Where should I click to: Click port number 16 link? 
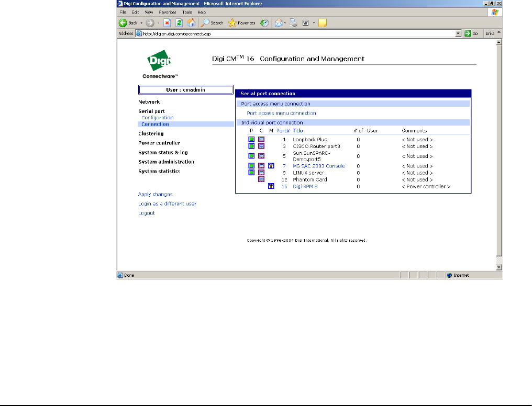tap(284, 186)
